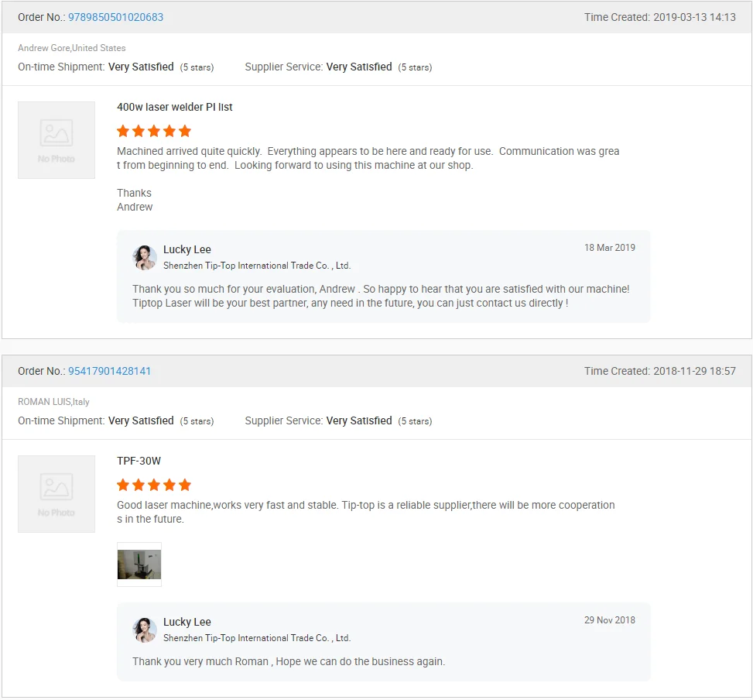This screenshot has width=753, height=700.
Task: Click No Photo placeholder for laser welder
Action: pyautogui.click(x=56, y=140)
